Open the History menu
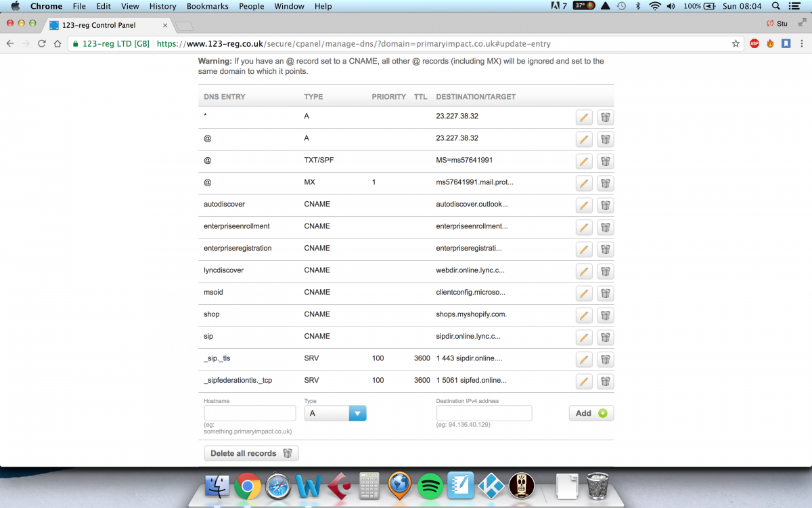This screenshot has height=508, width=812. (162, 6)
